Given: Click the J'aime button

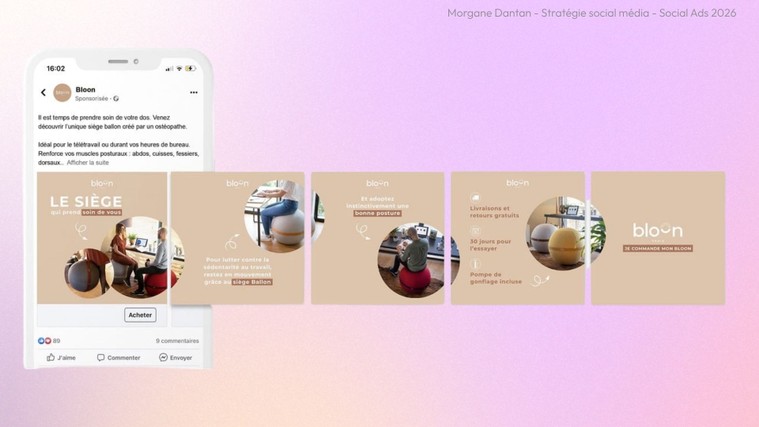Looking at the screenshot, I should [x=61, y=358].
